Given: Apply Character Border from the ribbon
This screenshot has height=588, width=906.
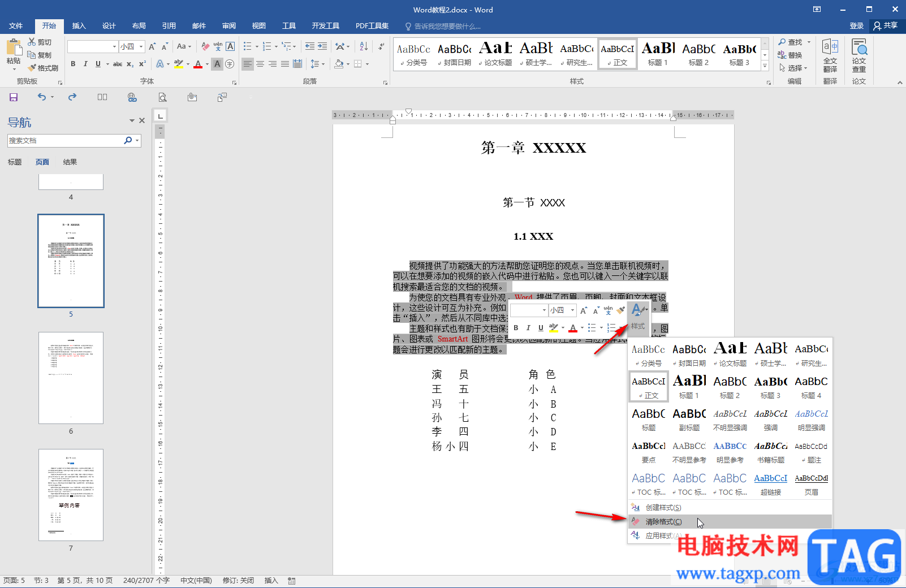Looking at the screenshot, I should click(230, 46).
